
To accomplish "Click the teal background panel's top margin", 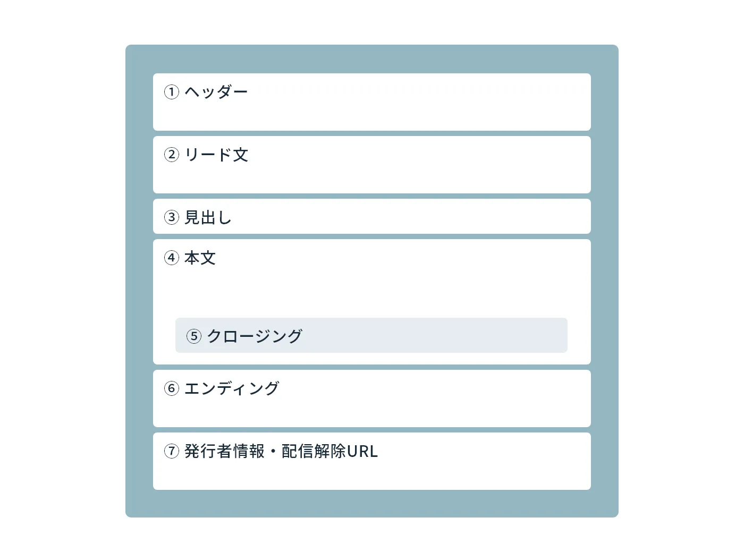I will pyautogui.click(x=372, y=59).
